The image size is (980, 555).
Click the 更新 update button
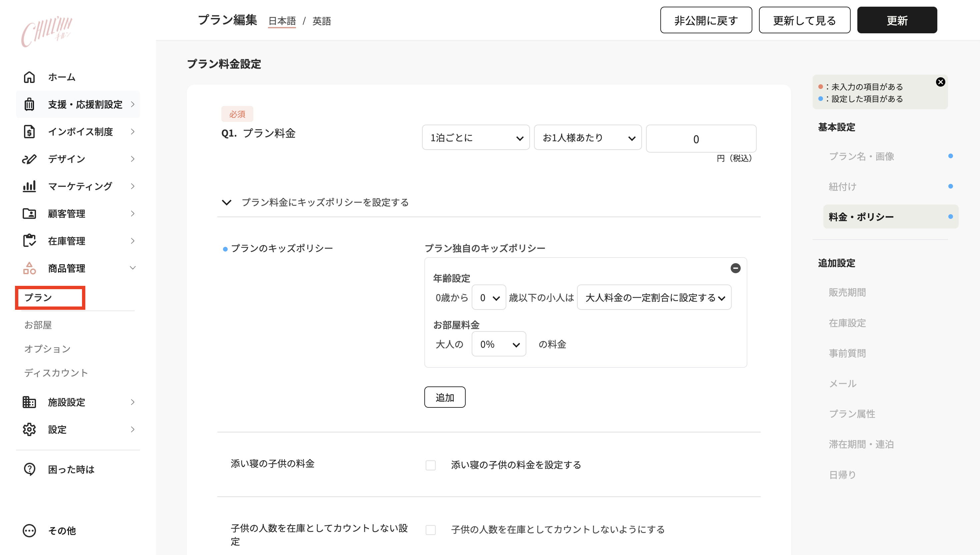click(x=897, y=20)
